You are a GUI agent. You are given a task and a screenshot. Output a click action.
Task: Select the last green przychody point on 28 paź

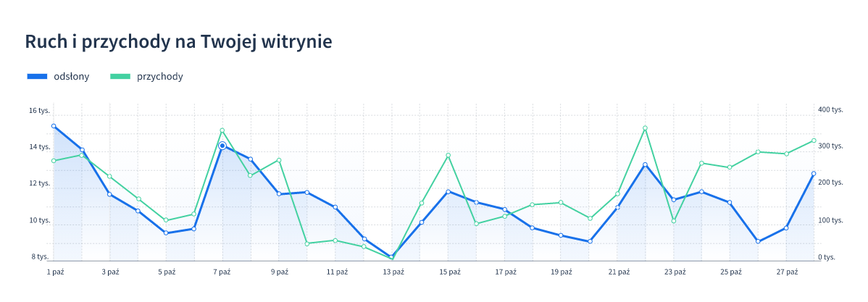click(x=814, y=140)
